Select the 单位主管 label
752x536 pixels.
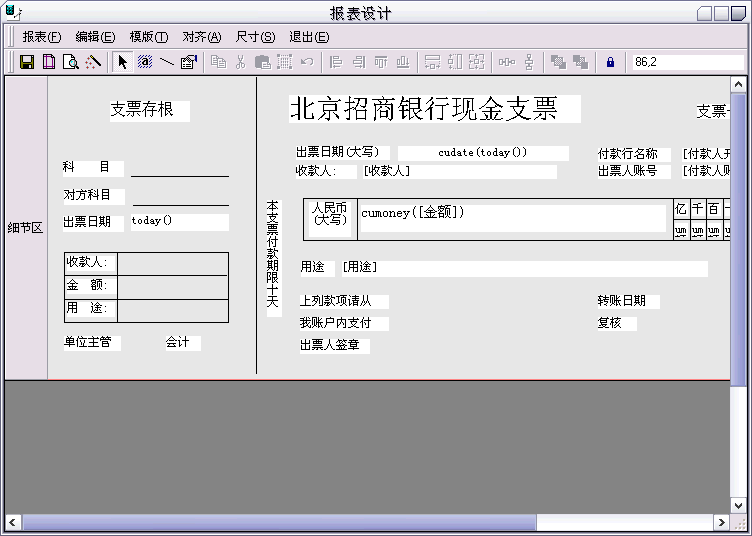(x=92, y=343)
